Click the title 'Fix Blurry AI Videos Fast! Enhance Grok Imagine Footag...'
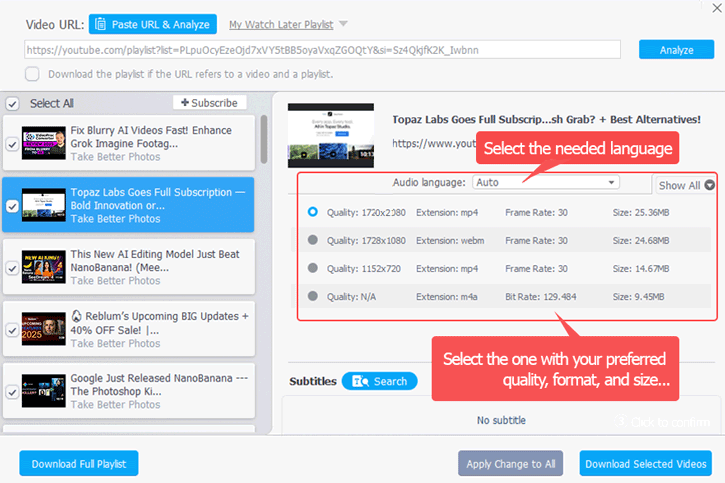 [x=151, y=137]
